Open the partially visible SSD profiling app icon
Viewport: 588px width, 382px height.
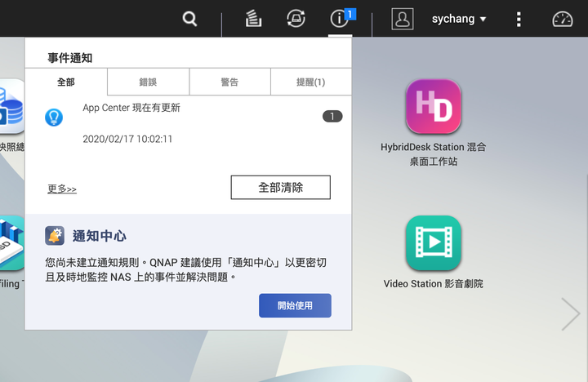(12, 243)
